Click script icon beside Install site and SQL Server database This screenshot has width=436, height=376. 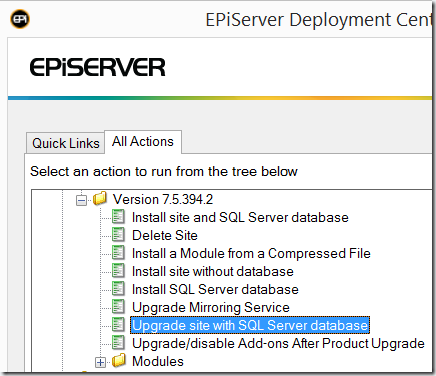click(x=118, y=217)
